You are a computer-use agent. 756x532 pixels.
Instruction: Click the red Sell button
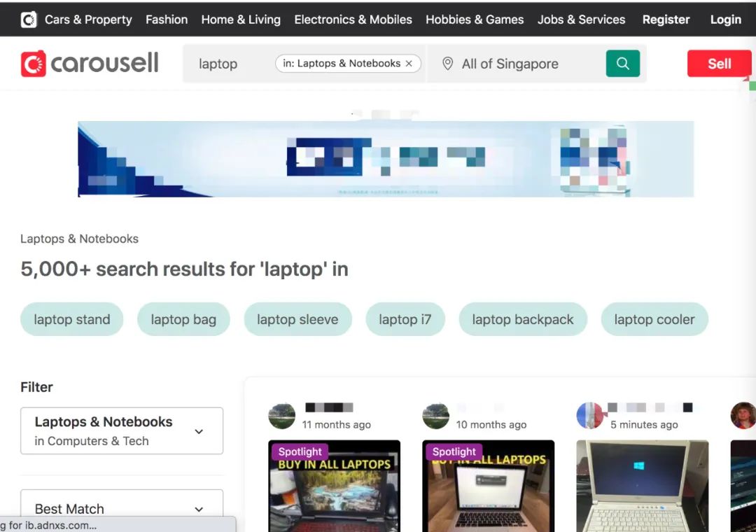click(x=719, y=63)
